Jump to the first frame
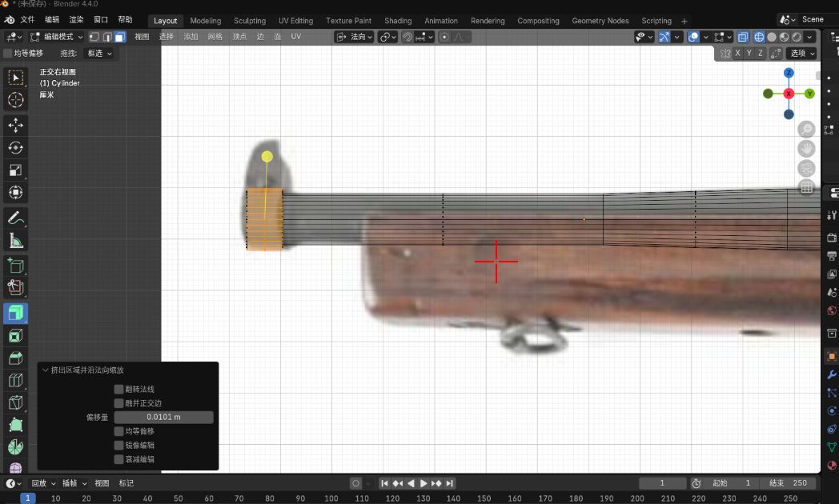This screenshot has height=504, width=839. click(384, 483)
